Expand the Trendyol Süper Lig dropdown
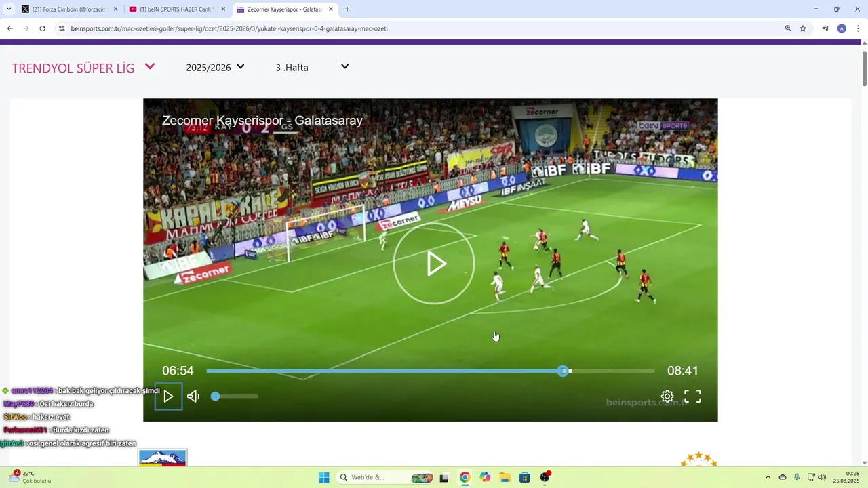The width and height of the screenshot is (868, 488). [x=150, y=67]
